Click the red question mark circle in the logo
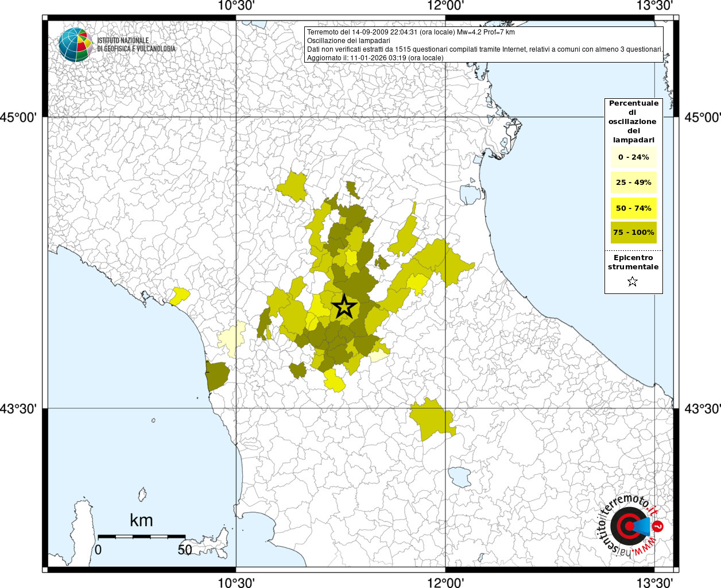 [658, 526]
